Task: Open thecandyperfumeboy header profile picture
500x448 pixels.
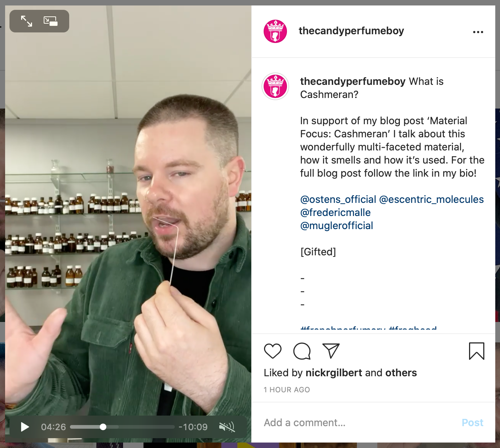Action: 275,31
